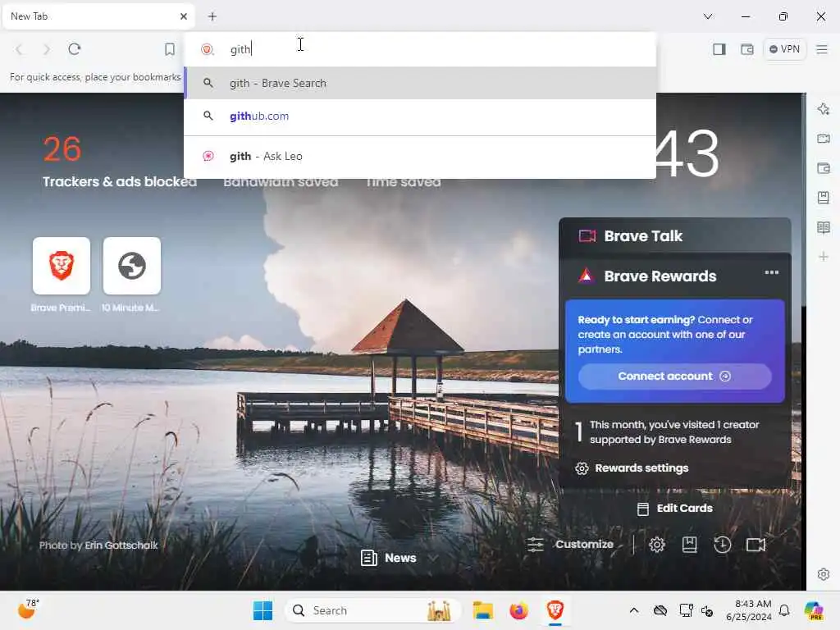Screen dimensions: 840x630
Task: Open the taskbar clock showing 8:43 AM
Action: 749,610
